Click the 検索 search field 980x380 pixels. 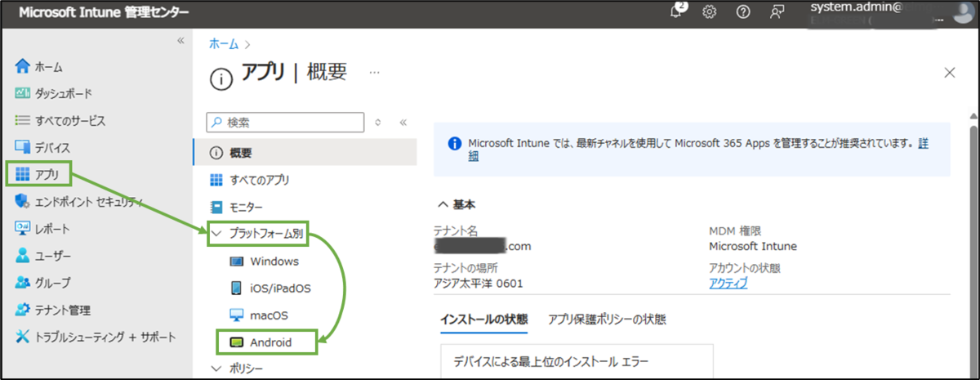coord(284,122)
